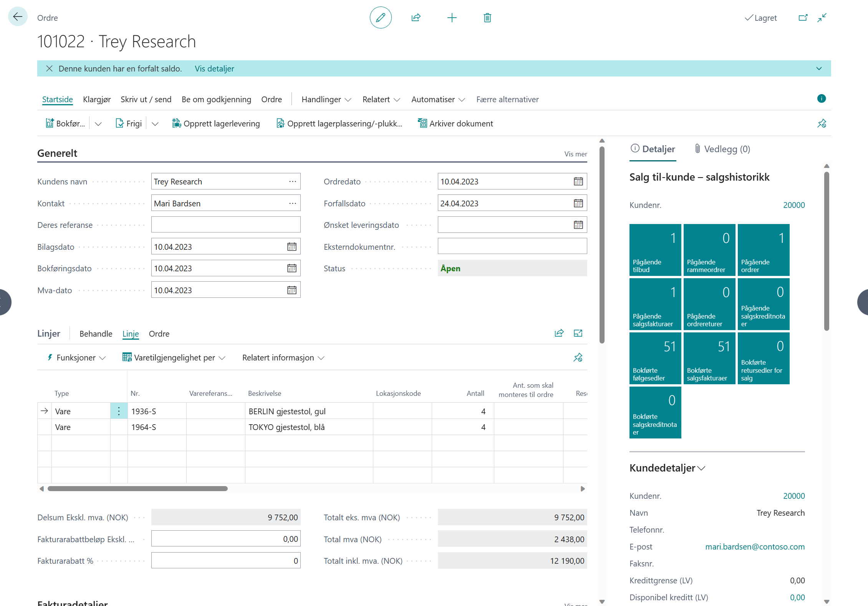Screen dimensions: 868x606
Task: Open the calendar picker for Ønsket leveringsdato
Action: point(578,225)
